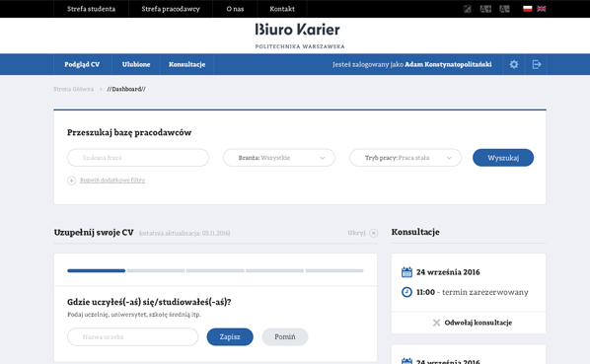Click the Podaj uczelnię, uniwersytet hint text

pyautogui.click(x=134, y=315)
